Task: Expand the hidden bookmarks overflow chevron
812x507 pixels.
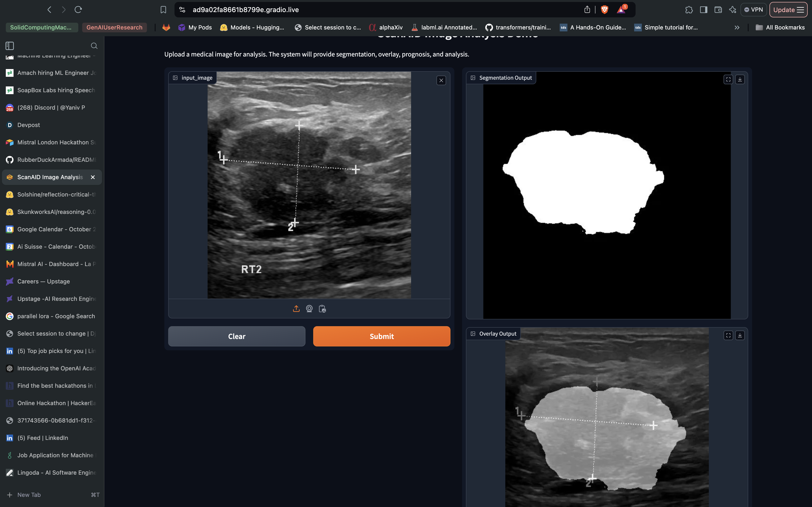Action: point(737,28)
